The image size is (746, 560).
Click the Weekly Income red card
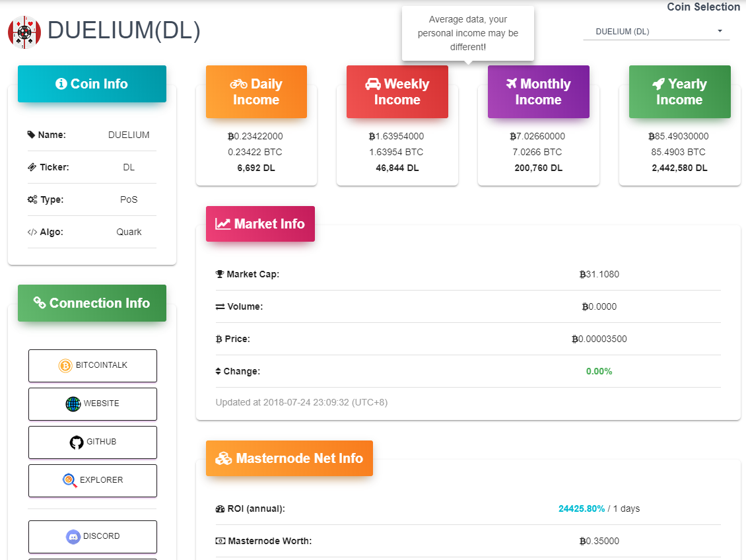pyautogui.click(x=397, y=92)
